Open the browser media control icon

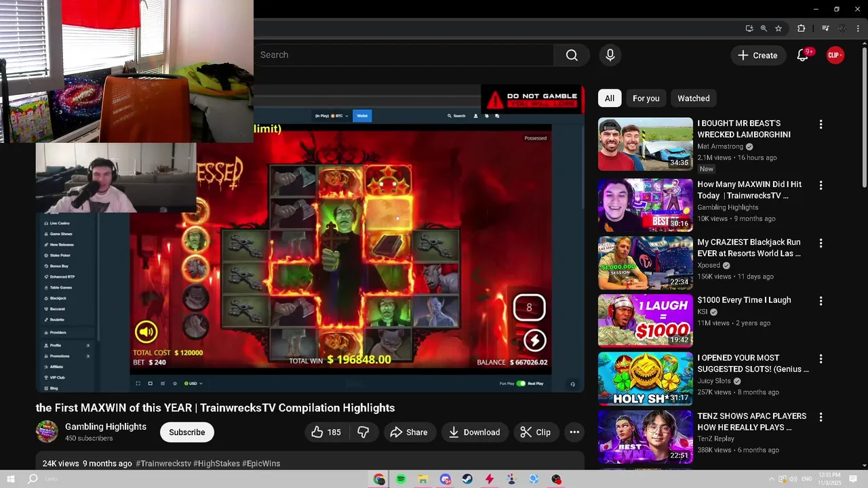click(825, 28)
